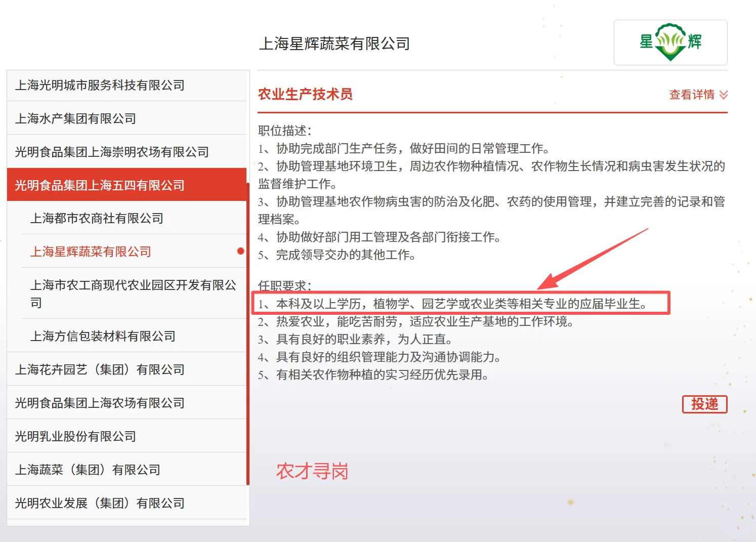Image resolution: width=756 pixels, height=542 pixels.
Task: Select 上海水产集团有限公司 in the company list
Action: (127, 118)
